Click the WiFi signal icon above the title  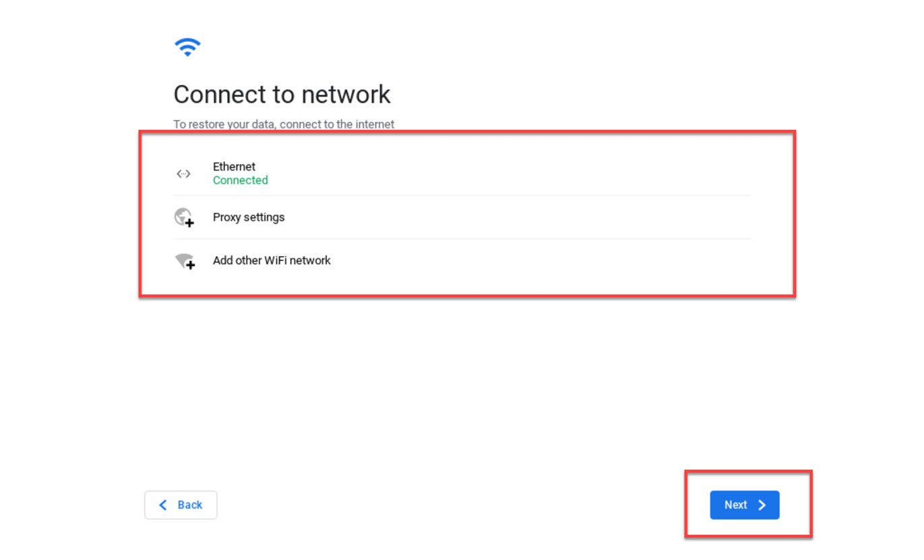[x=187, y=46]
